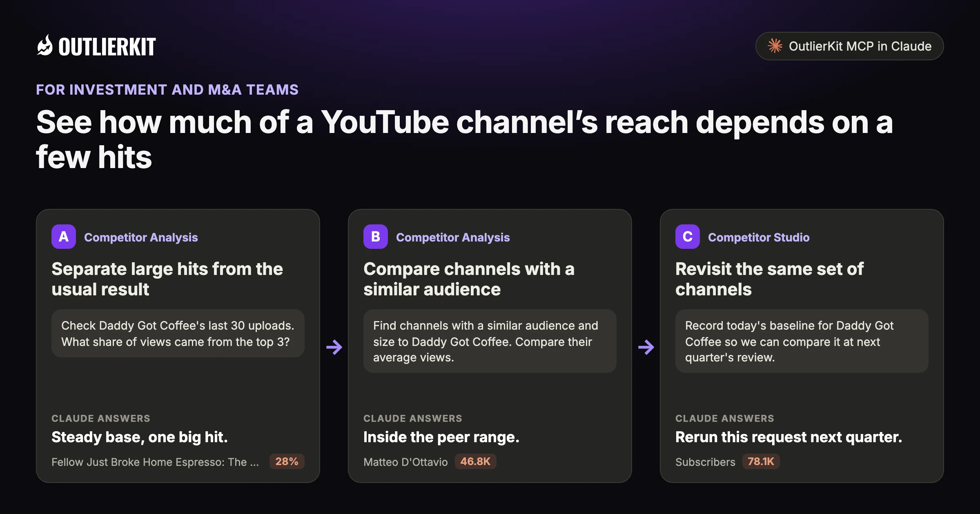The height and width of the screenshot is (514, 980).
Task: Click the Competitor Analysis label in card A
Action: coord(141,237)
